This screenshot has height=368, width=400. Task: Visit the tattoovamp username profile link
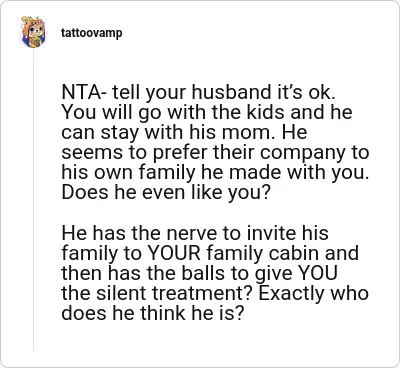coord(92,33)
